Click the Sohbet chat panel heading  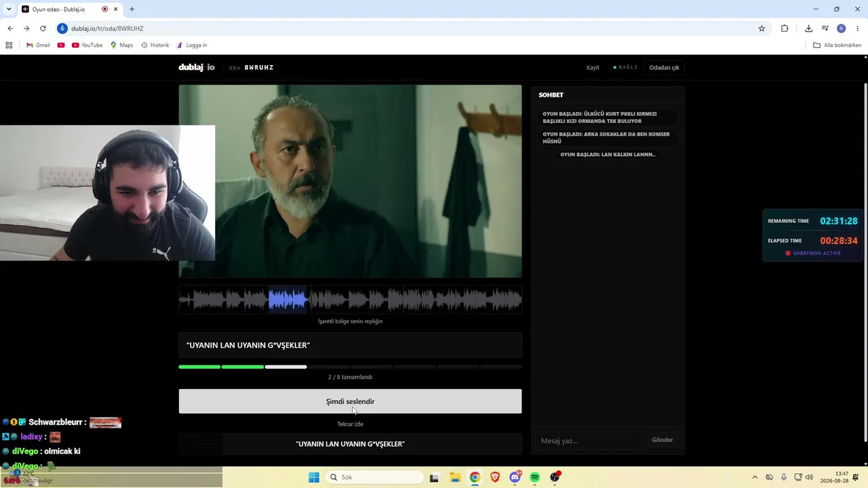point(551,95)
